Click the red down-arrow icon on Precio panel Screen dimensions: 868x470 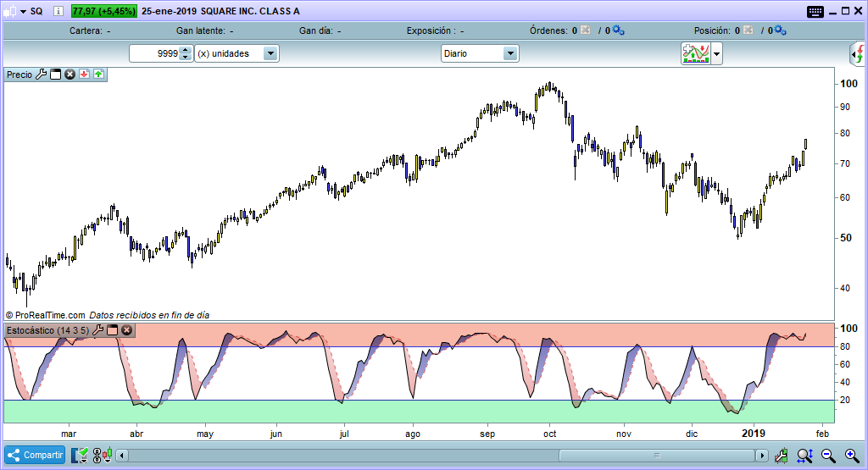click(85, 75)
